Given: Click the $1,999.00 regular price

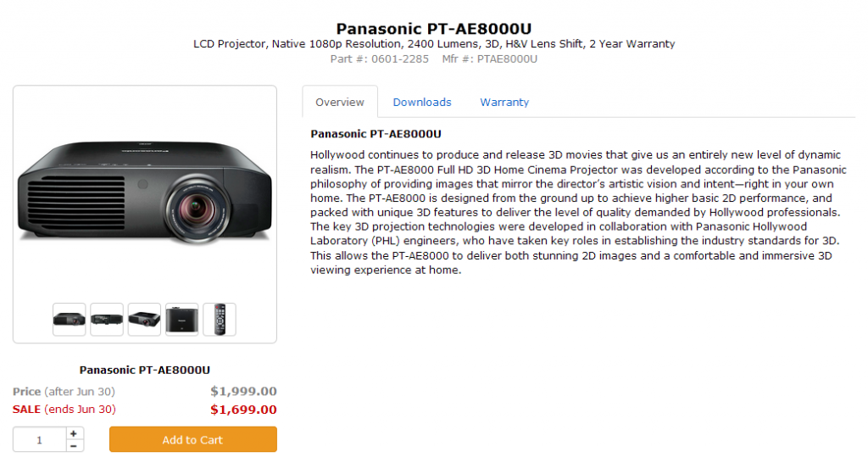Looking at the screenshot, I should [x=243, y=392].
